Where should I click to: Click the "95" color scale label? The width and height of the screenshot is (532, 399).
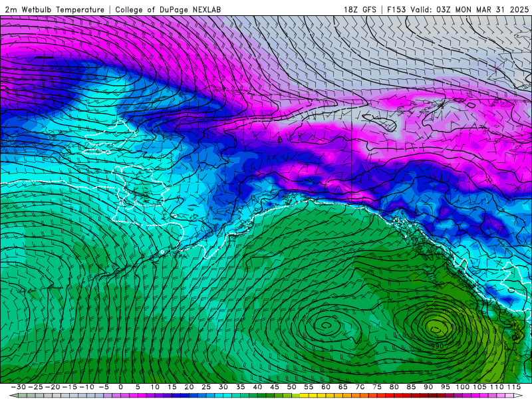coord(445,387)
